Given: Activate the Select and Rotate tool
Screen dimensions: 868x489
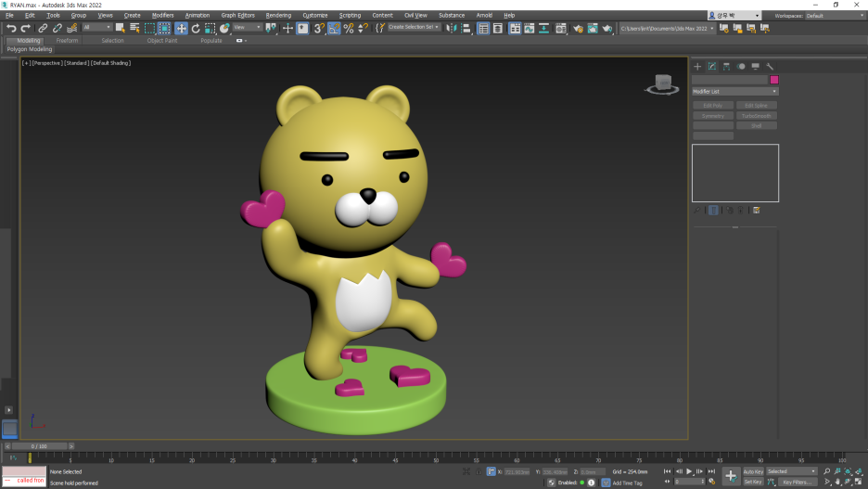Looking at the screenshot, I should 196,28.
